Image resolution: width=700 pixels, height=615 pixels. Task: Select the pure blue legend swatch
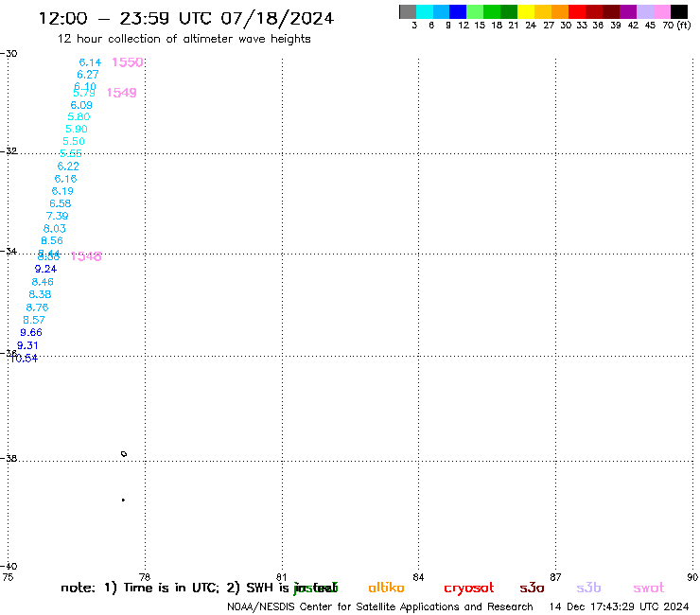pyautogui.click(x=458, y=11)
